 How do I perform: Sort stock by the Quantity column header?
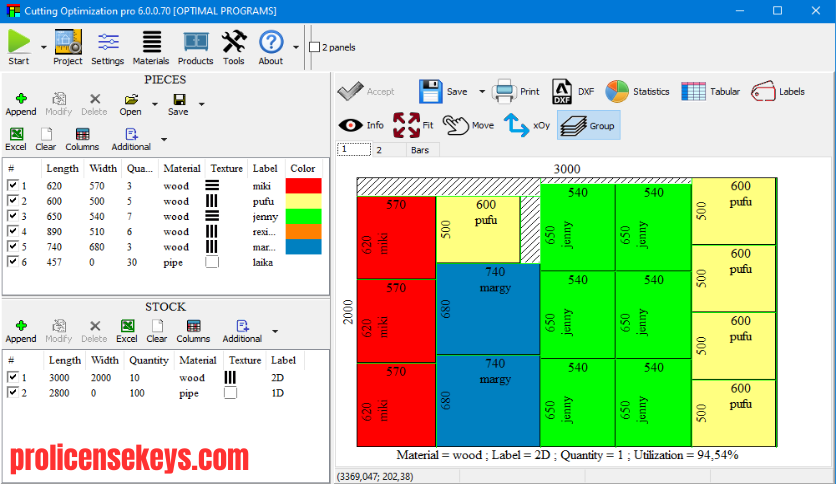click(149, 360)
